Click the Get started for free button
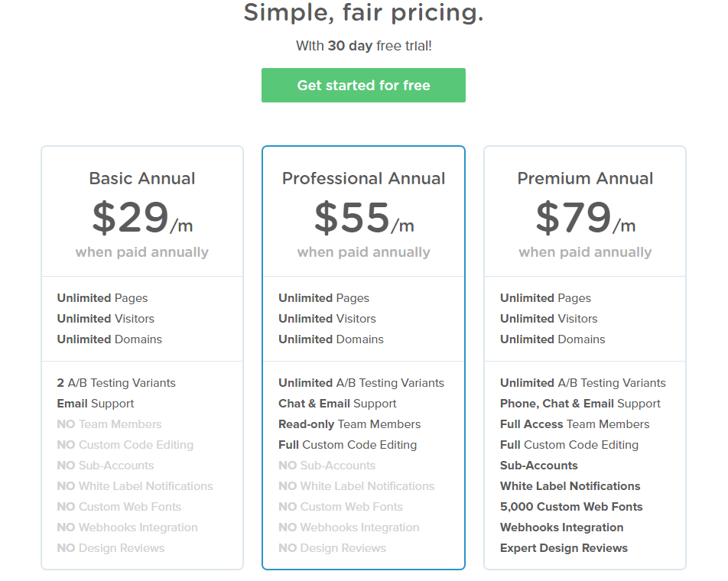728x581 pixels. tap(363, 86)
